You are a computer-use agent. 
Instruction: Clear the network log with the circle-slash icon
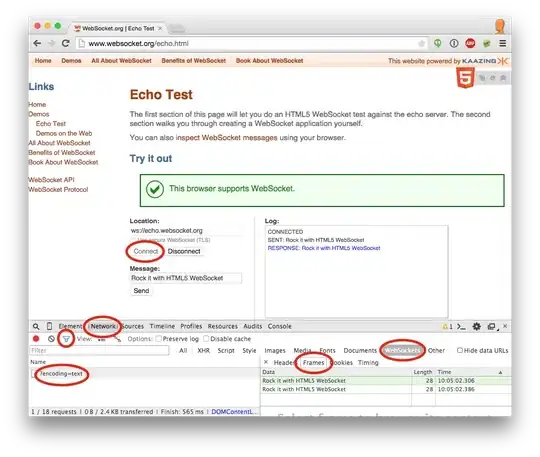coord(51,339)
